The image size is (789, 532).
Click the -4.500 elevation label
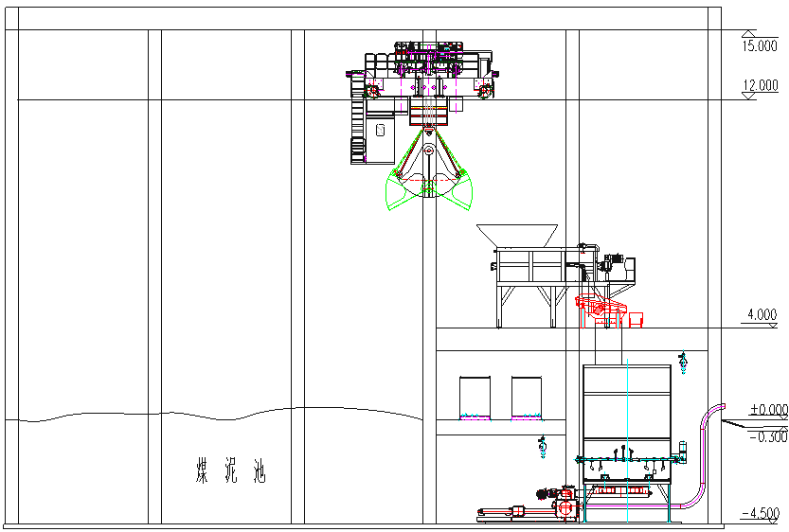pos(761,513)
